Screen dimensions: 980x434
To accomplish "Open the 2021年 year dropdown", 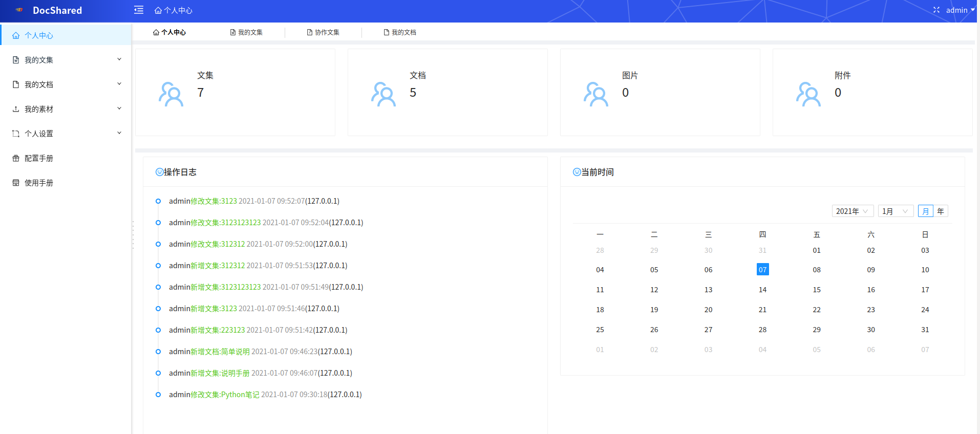I will (853, 211).
